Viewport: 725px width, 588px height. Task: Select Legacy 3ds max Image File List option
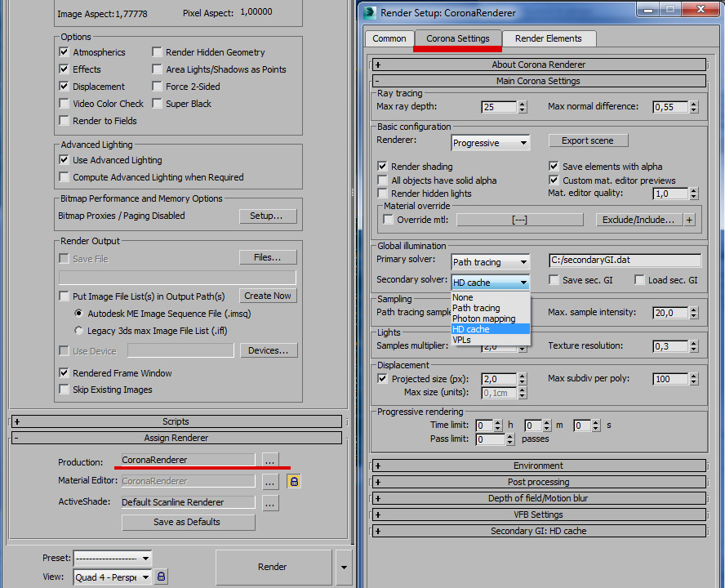[78, 331]
